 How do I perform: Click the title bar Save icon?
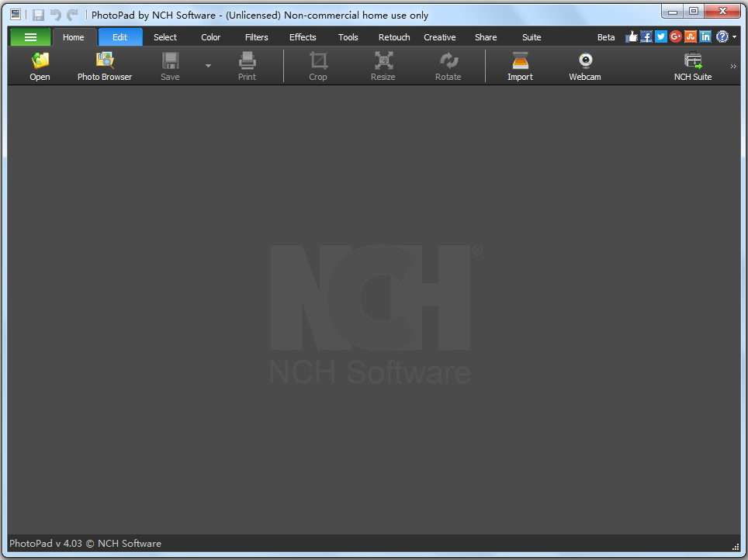tap(38, 16)
